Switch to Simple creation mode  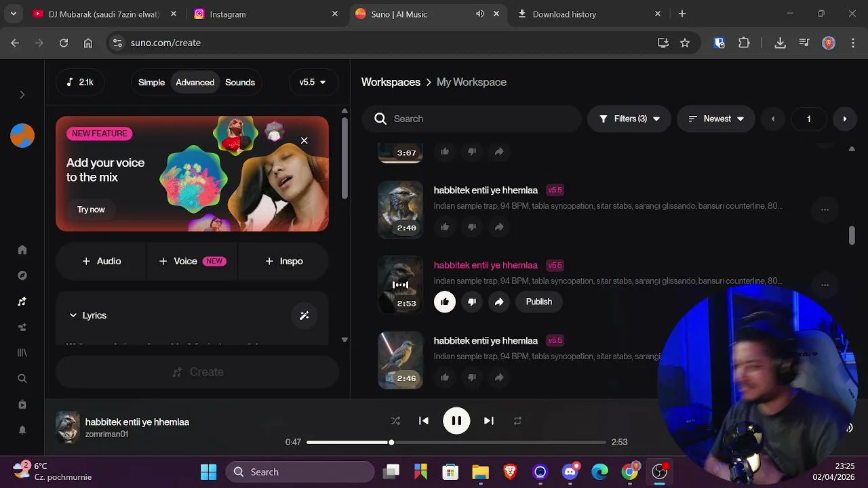tap(151, 82)
